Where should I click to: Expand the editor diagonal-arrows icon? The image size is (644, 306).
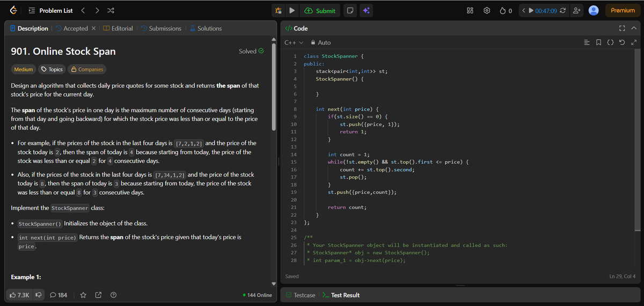click(x=633, y=42)
